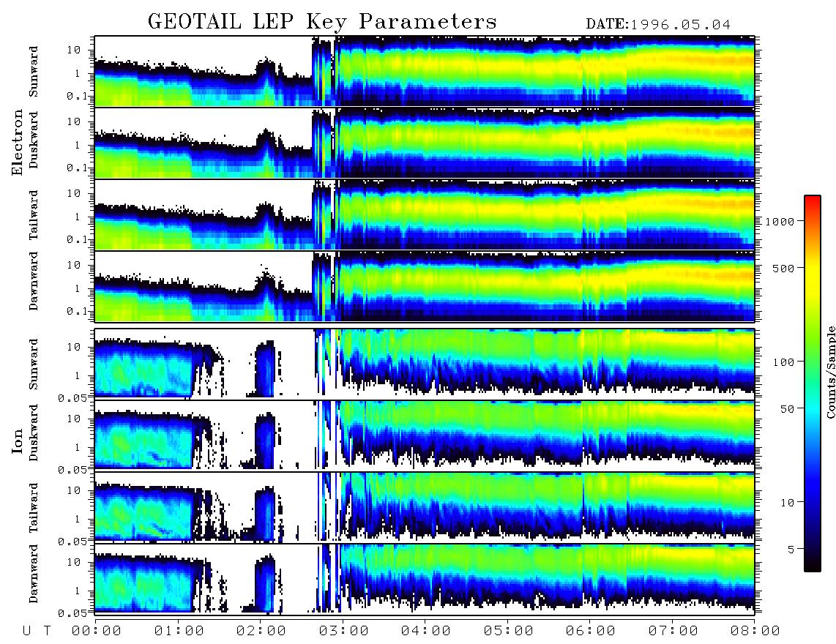The image size is (836, 644).
Task: Click the Electron Duskward spectrogram panel
Action: (425, 143)
